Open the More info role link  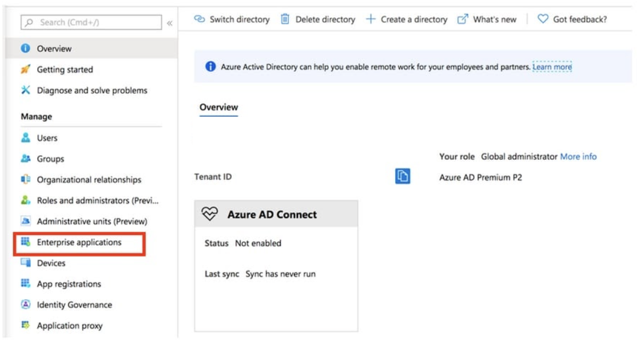[x=578, y=156]
